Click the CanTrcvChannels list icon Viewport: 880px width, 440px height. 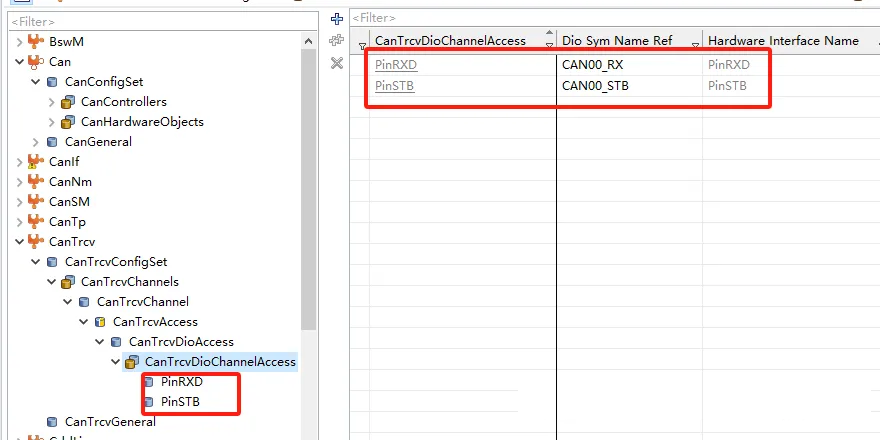[x=68, y=282]
